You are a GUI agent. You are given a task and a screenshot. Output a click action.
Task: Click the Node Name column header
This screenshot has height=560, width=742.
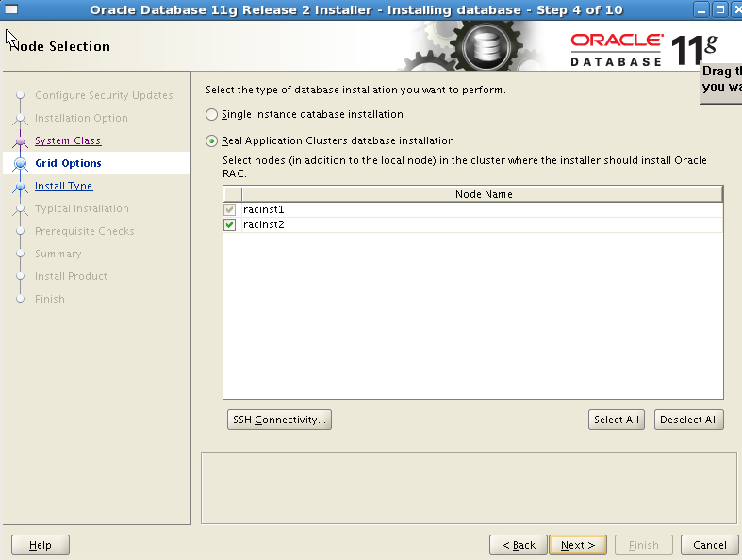pos(482,194)
